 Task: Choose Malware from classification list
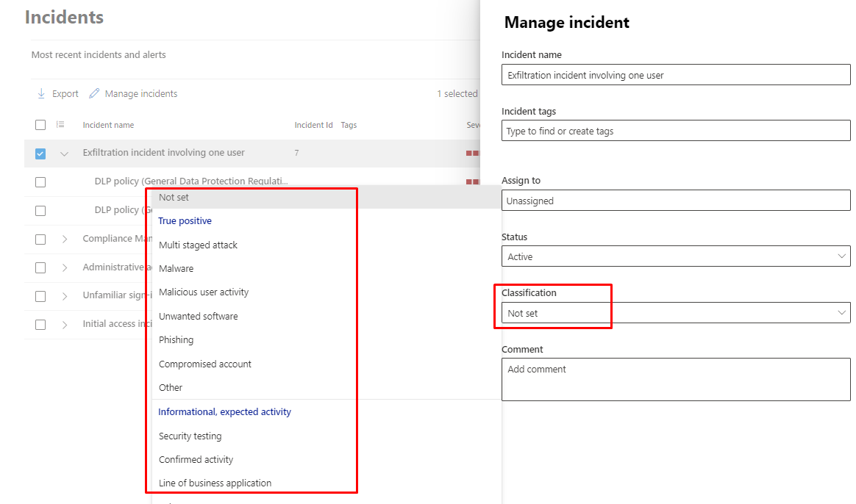[x=176, y=269]
